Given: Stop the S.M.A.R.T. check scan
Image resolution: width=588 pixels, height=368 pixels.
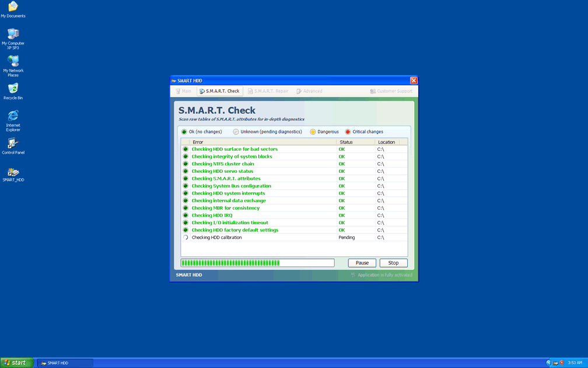Looking at the screenshot, I should coord(393,263).
